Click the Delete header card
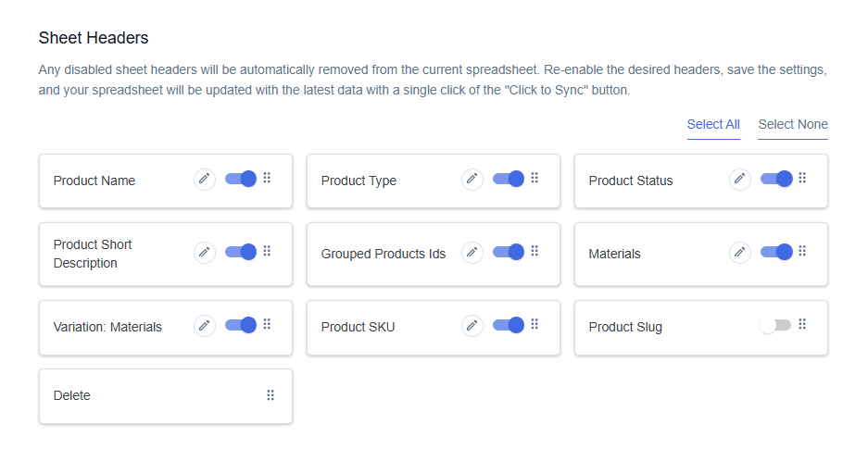Screen dimensions: 868x449 [x=166, y=396]
